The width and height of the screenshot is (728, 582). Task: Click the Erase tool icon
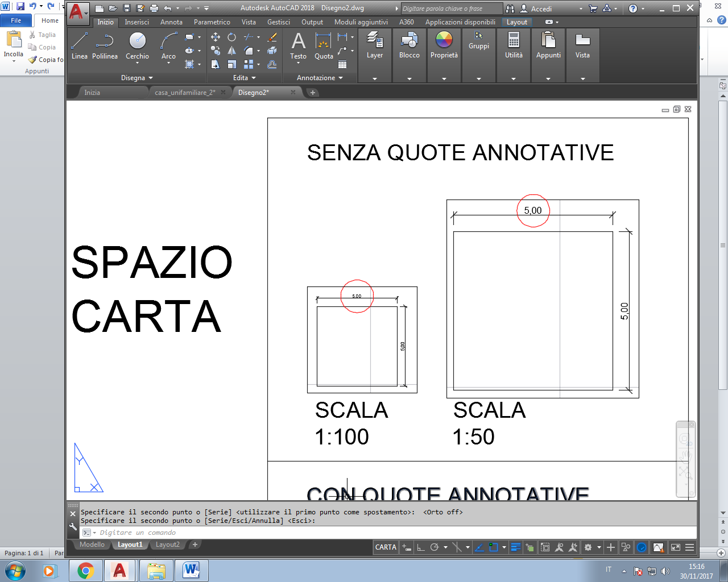(272, 37)
